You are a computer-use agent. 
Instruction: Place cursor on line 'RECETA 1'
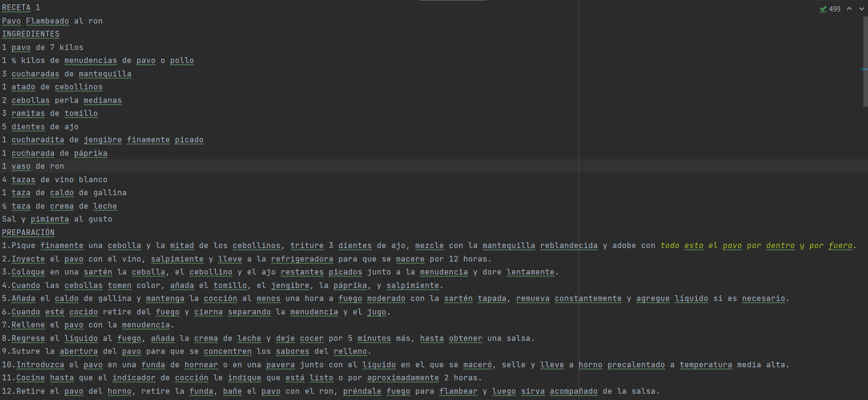coord(21,8)
